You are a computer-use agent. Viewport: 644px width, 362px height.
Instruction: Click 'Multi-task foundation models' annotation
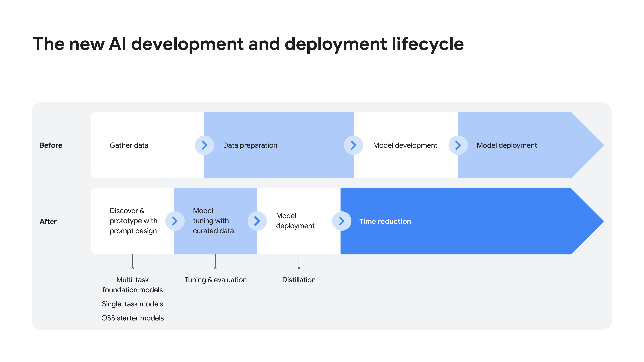133,285
